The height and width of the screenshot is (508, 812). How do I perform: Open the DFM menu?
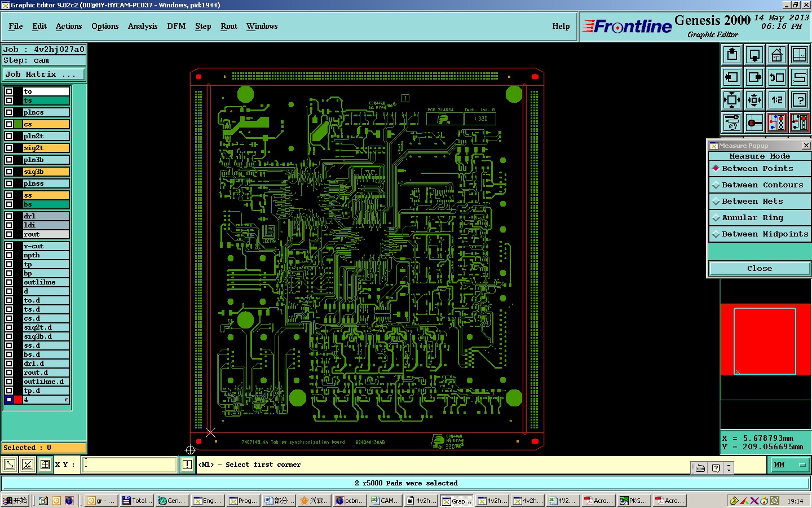tap(176, 27)
